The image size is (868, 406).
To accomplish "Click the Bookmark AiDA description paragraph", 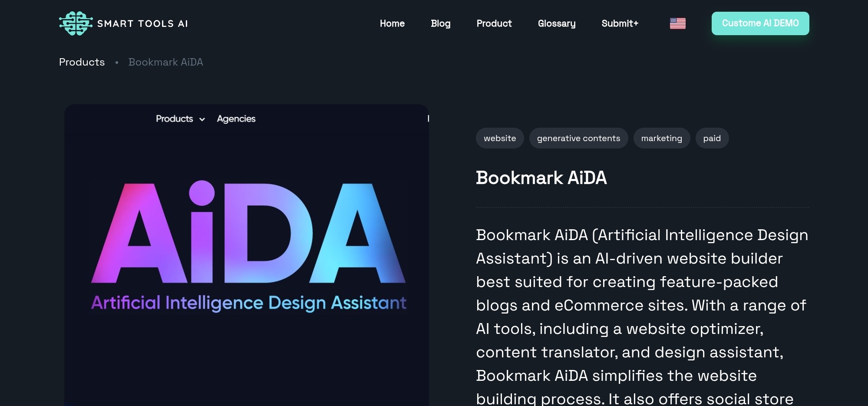I will pyautogui.click(x=642, y=317).
